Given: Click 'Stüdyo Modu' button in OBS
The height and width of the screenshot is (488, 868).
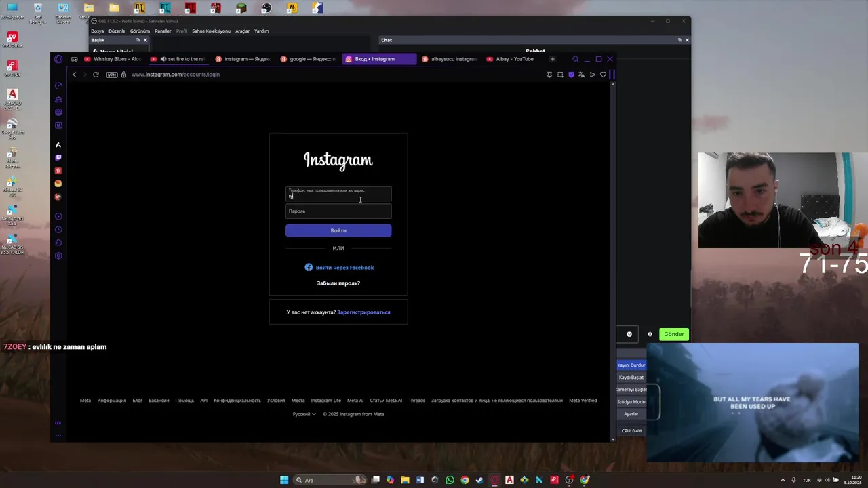Looking at the screenshot, I should 631,402.
